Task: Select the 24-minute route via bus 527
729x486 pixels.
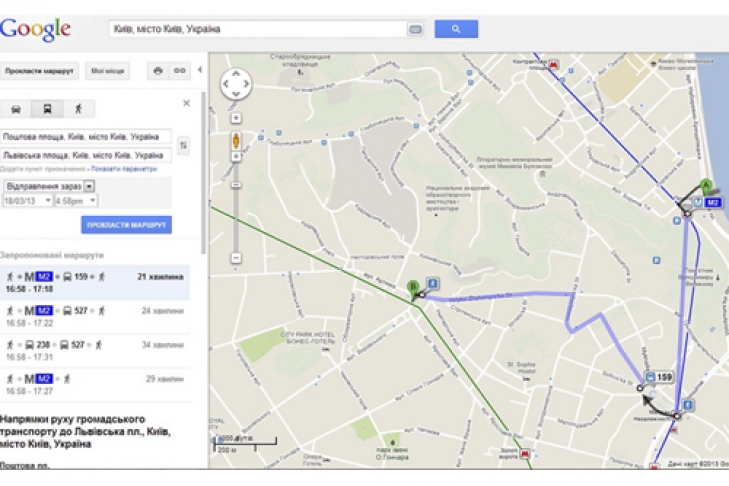Action: 95,316
